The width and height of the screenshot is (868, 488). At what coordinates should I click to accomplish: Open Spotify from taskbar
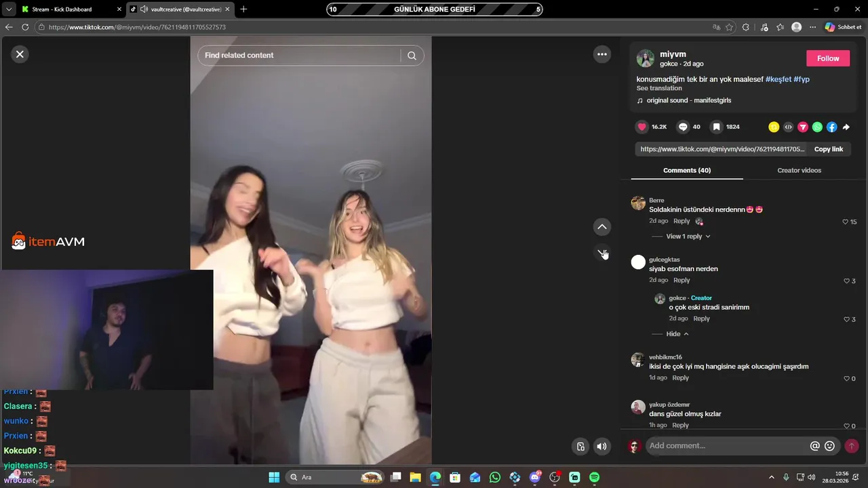[x=594, y=477]
